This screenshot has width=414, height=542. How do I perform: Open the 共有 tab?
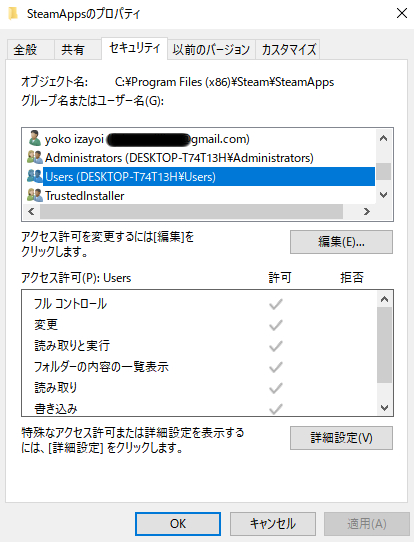[x=77, y=49]
